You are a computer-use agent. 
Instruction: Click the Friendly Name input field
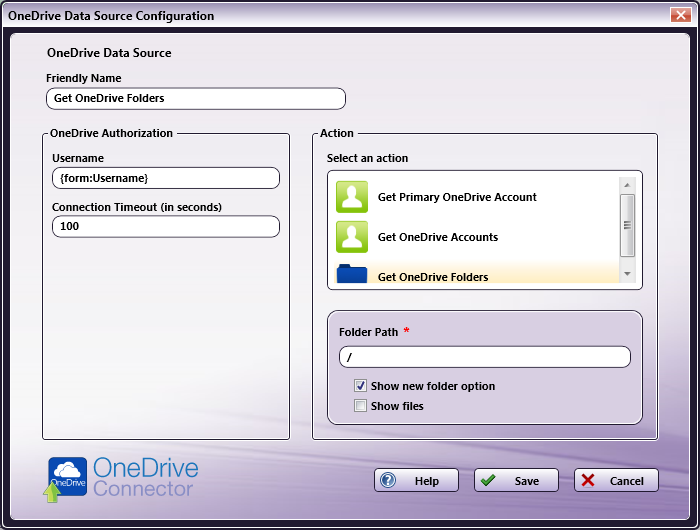point(196,98)
